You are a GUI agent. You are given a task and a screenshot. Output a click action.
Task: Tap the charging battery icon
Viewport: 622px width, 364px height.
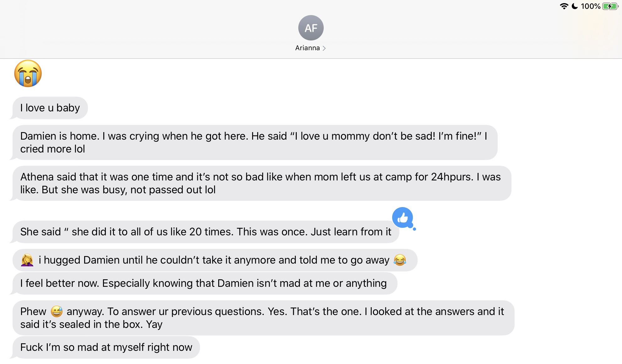610,6
